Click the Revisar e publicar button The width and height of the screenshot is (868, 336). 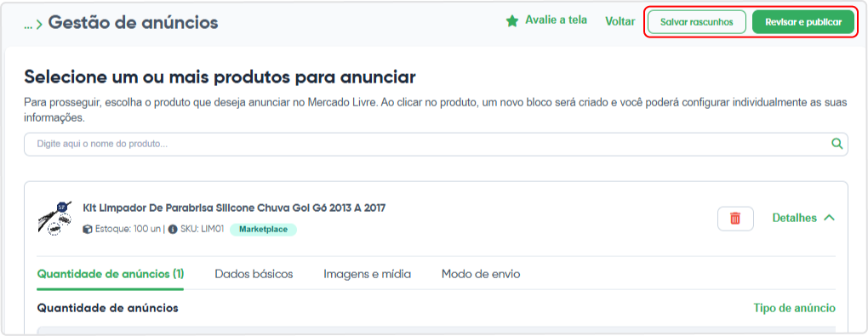pyautogui.click(x=803, y=22)
